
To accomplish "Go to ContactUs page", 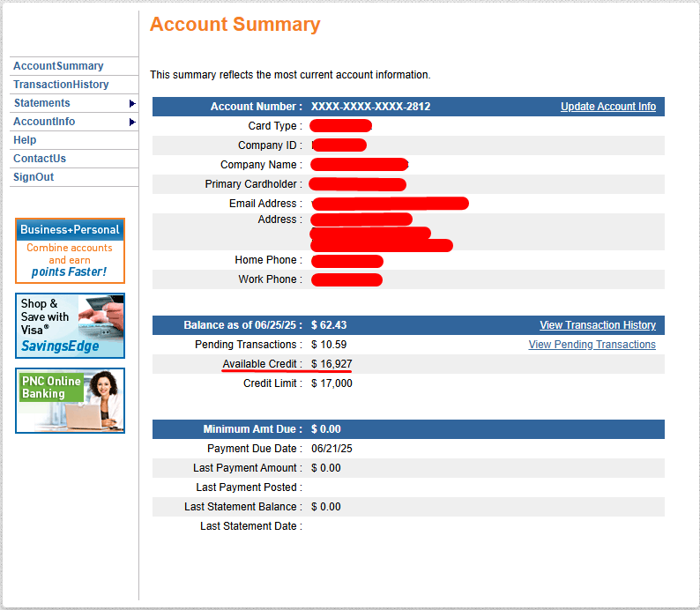I will point(40,159).
